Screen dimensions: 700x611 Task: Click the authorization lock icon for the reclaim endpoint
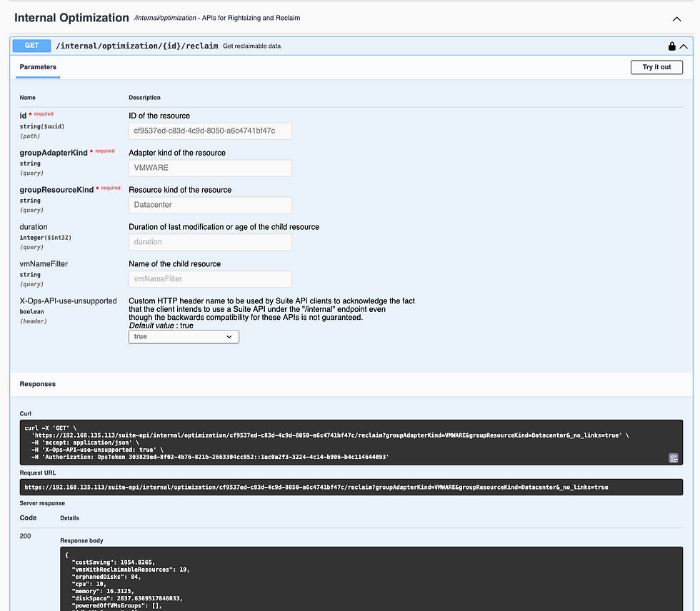coord(671,46)
